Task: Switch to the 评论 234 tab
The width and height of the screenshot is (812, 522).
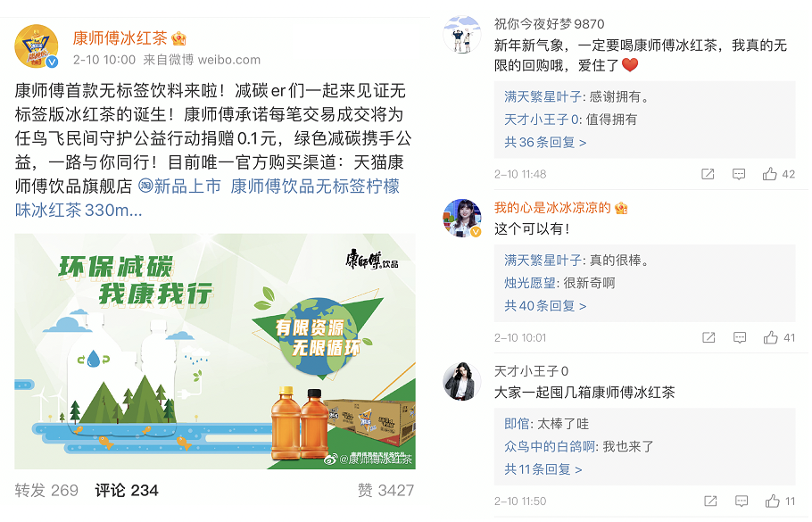Action: pyautogui.click(x=127, y=490)
